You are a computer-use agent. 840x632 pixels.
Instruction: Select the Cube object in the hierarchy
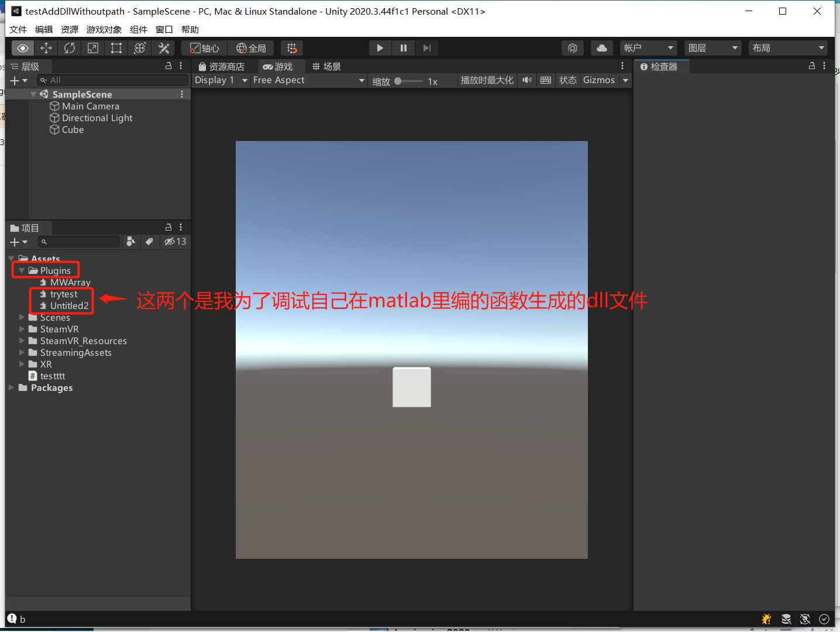coord(73,129)
